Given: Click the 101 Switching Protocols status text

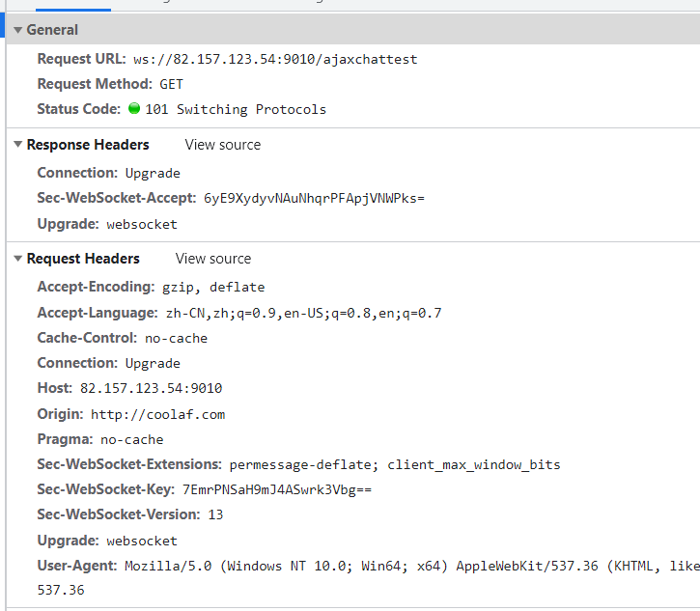Looking at the screenshot, I should (x=236, y=109).
